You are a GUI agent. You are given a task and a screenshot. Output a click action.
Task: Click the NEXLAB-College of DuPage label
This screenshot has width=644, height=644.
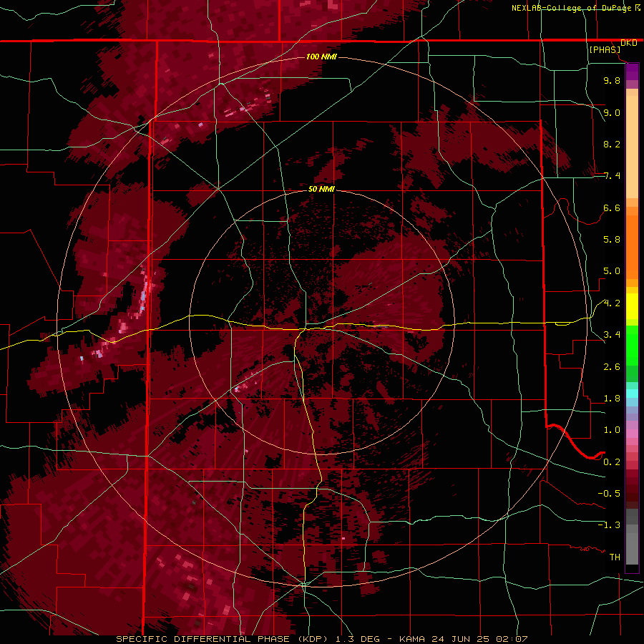[571, 8]
